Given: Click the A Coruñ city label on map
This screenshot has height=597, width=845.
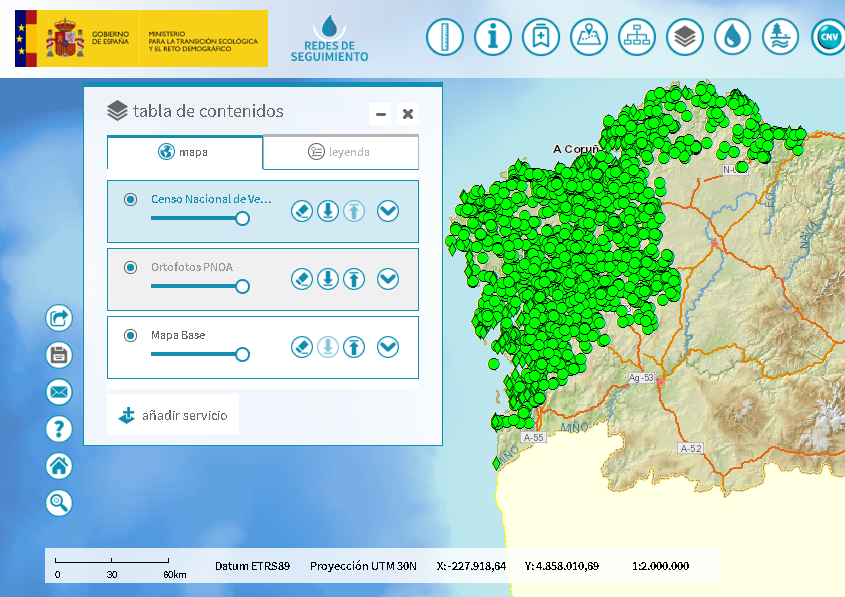Looking at the screenshot, I should tap(576, 149).
